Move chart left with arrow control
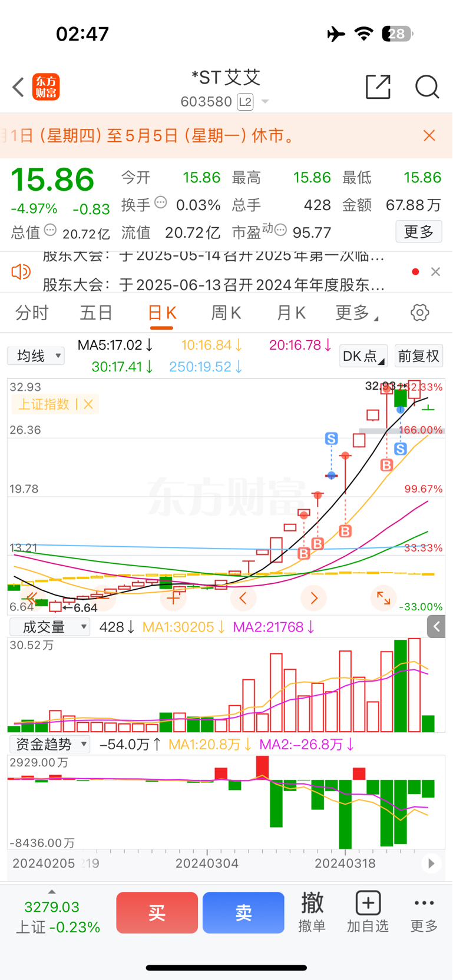The width and height of the screenshot is (453, 980). tap(243, 599)
